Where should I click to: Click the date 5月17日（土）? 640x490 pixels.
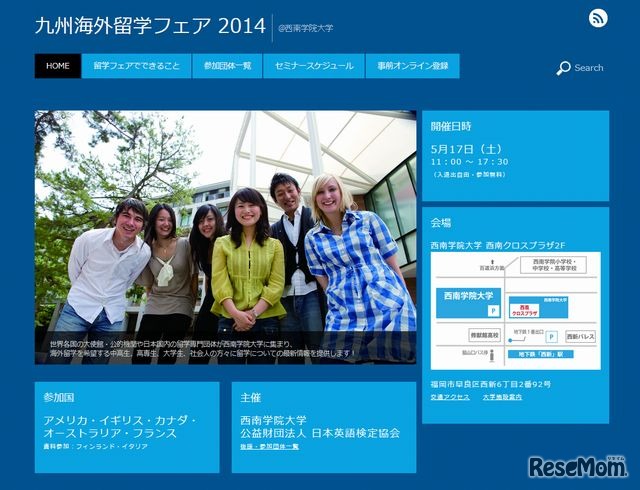pyautogui.click(x=467, y=149)
